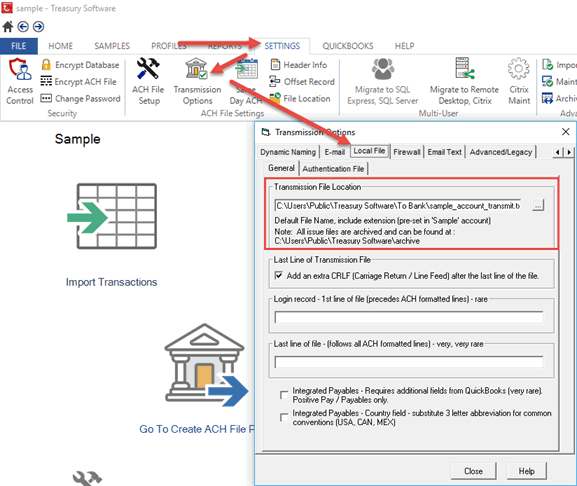The image size is (577, 486).
Task: Open the Firewall tab
Action: tap(407, 152)
